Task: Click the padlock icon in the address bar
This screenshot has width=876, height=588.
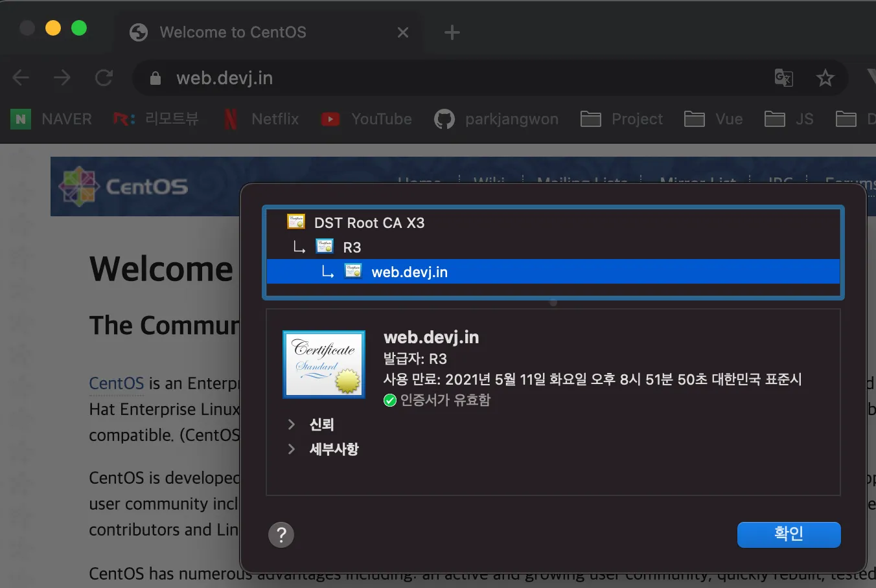Action: coord(156,78)
